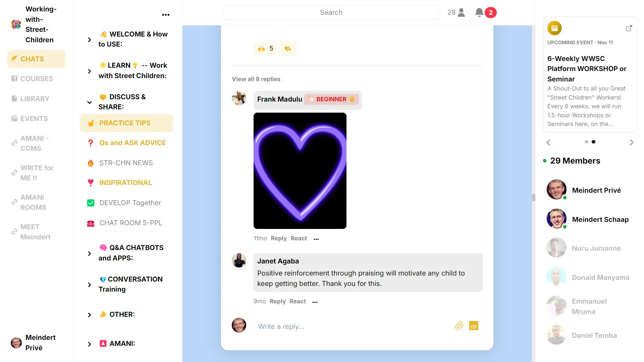The image size is (644, 362).
Task: Select the second carousel dot indicator
Action: pyautogui.click(x=593, y=142)
